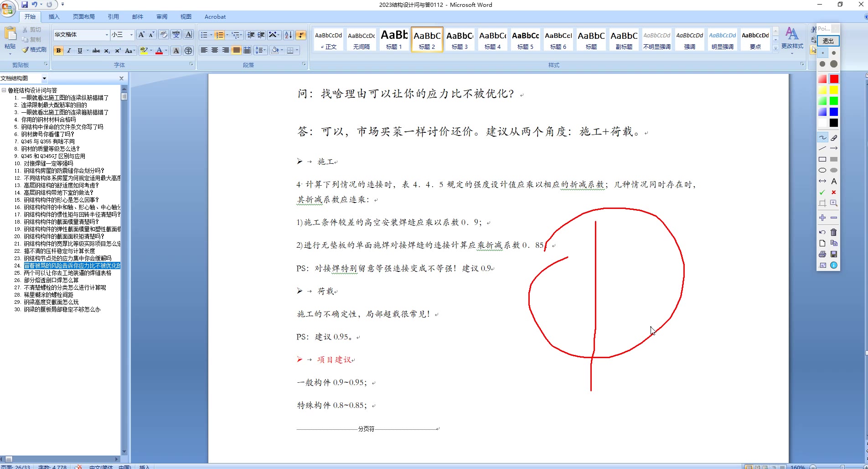Toggle Bold formatting button
Screen dimensions: 868x469
[x=58, y=51]
